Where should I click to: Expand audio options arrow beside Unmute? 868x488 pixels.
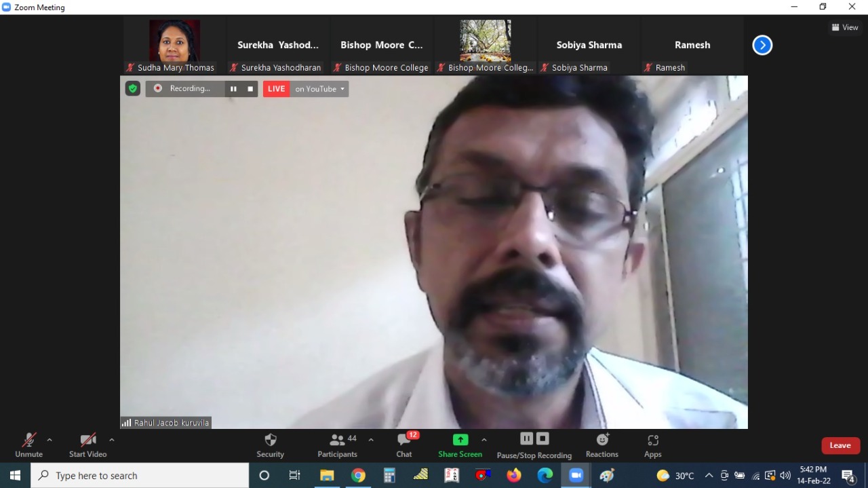point(50,440)
